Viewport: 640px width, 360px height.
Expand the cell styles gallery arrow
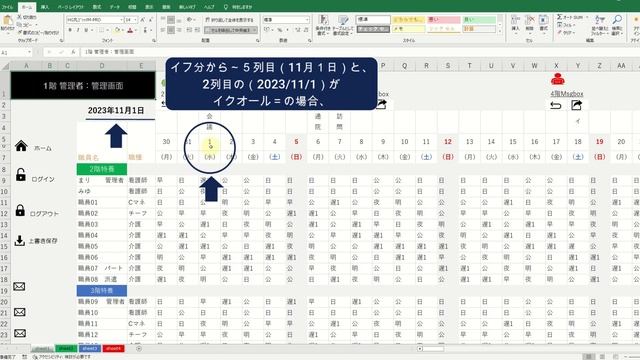[500, 31]
